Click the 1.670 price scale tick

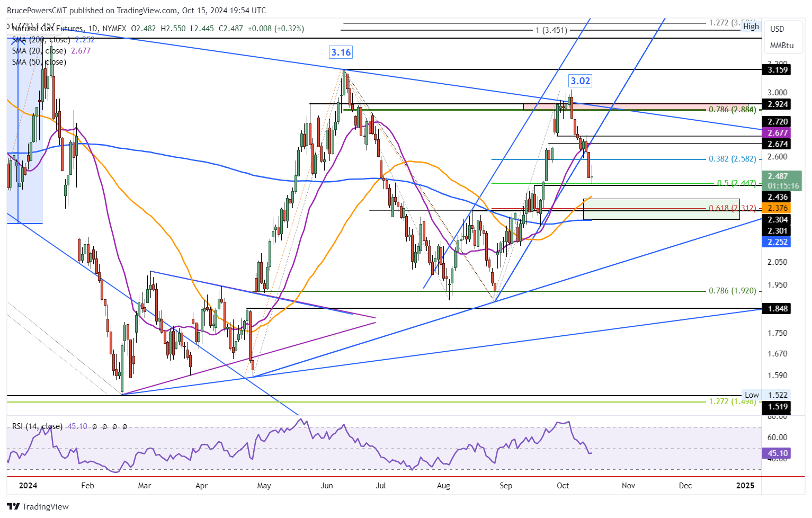(x=777, y=353)
